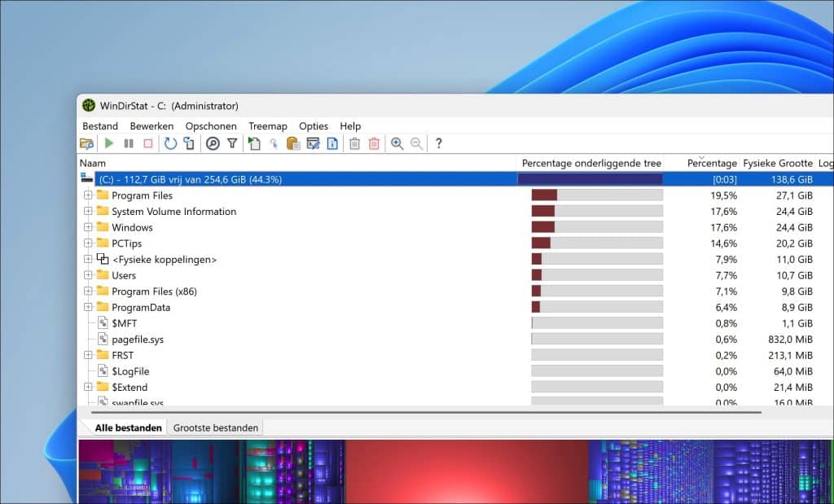Click the large red block in the treemap
The height and width of the screenshot is (504, 834).
467,471
